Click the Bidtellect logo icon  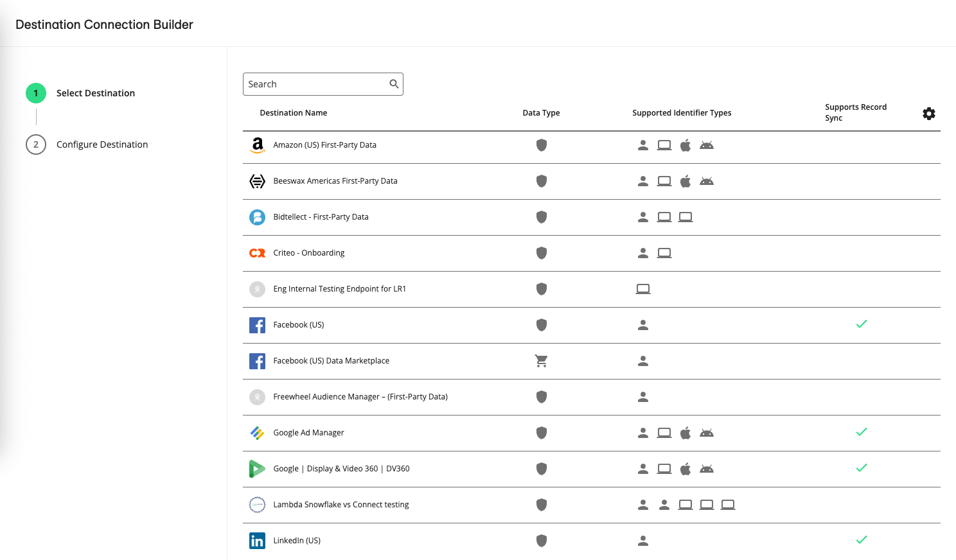tap(257, 217)
